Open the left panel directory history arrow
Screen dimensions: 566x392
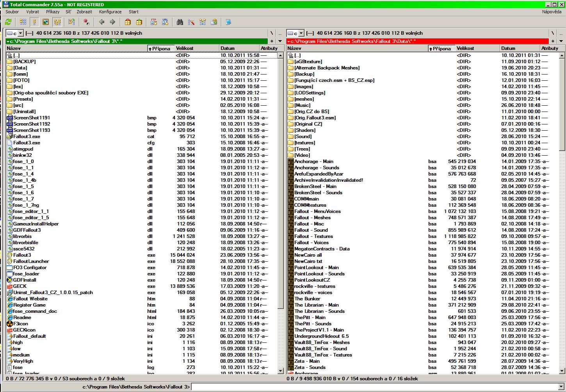280,41
